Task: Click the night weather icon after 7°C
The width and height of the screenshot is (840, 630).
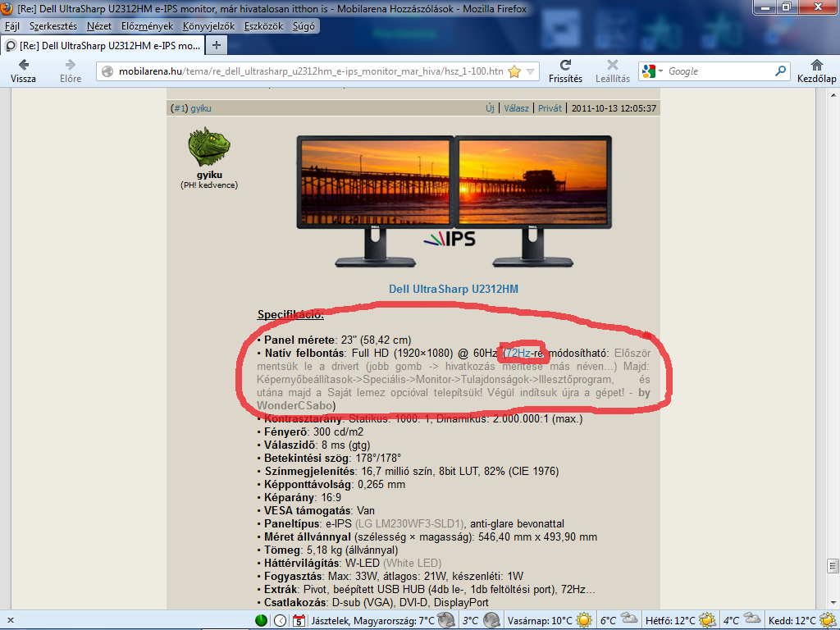Action: coord(445,620)
